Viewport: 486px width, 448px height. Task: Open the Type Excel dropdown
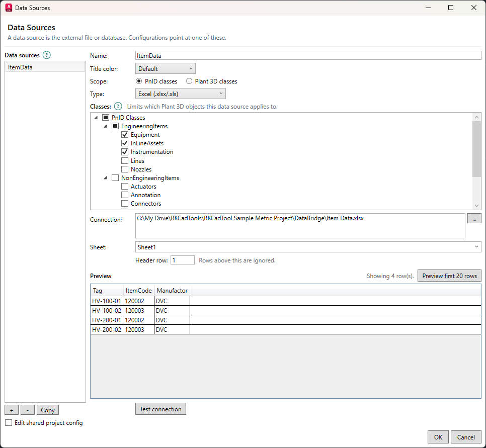[181, 94]
